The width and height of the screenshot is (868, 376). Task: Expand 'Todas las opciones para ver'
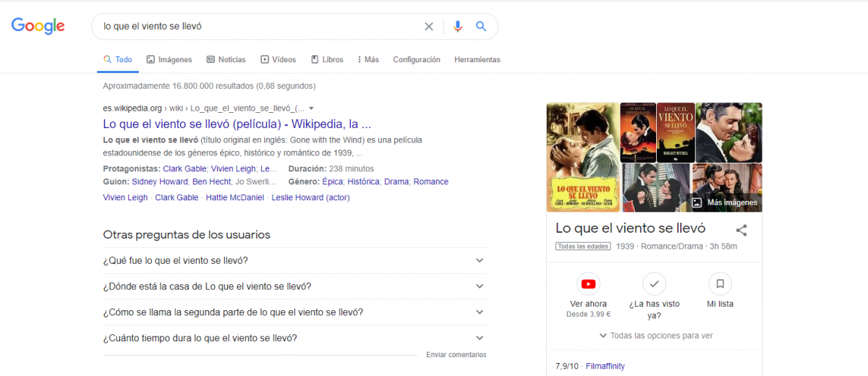[x=655, y=336]
